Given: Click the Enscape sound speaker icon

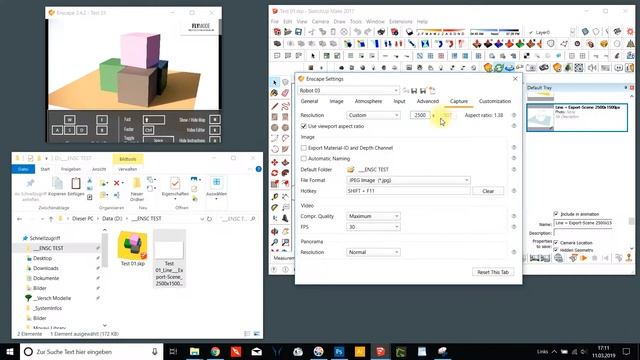Looking at the screenshot, I should point(592,68).
